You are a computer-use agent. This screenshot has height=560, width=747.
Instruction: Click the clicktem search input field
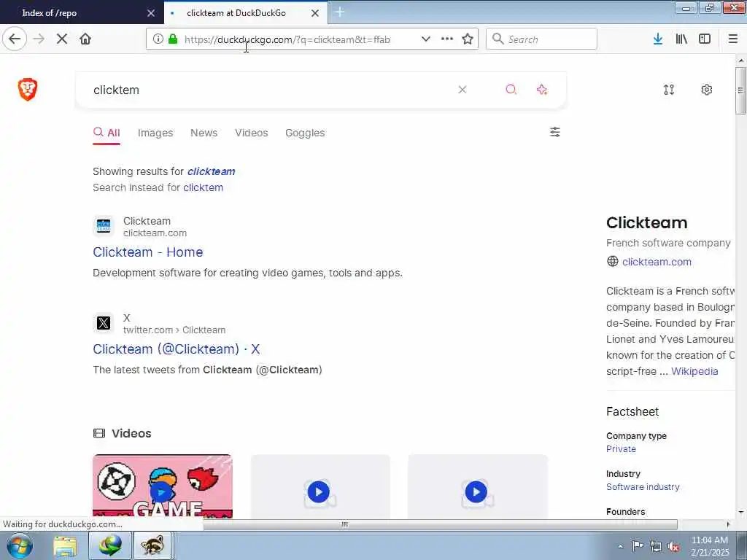(271, 90)
